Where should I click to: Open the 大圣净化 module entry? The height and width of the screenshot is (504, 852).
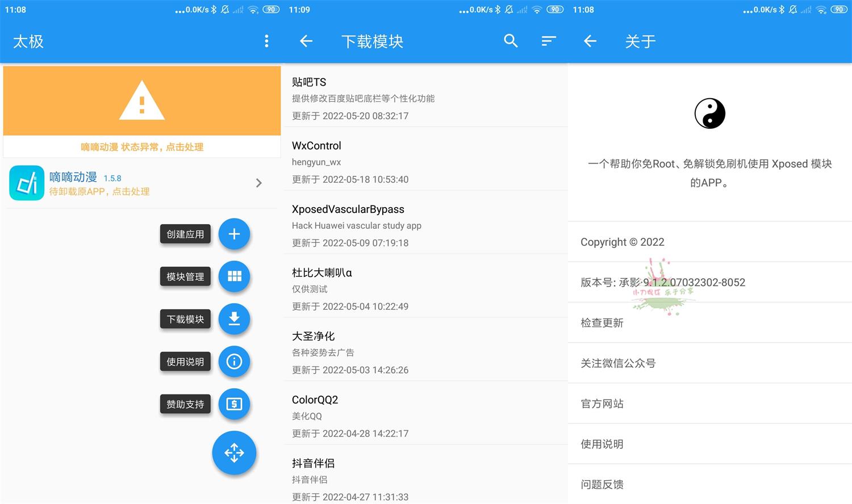pos(398,352)
